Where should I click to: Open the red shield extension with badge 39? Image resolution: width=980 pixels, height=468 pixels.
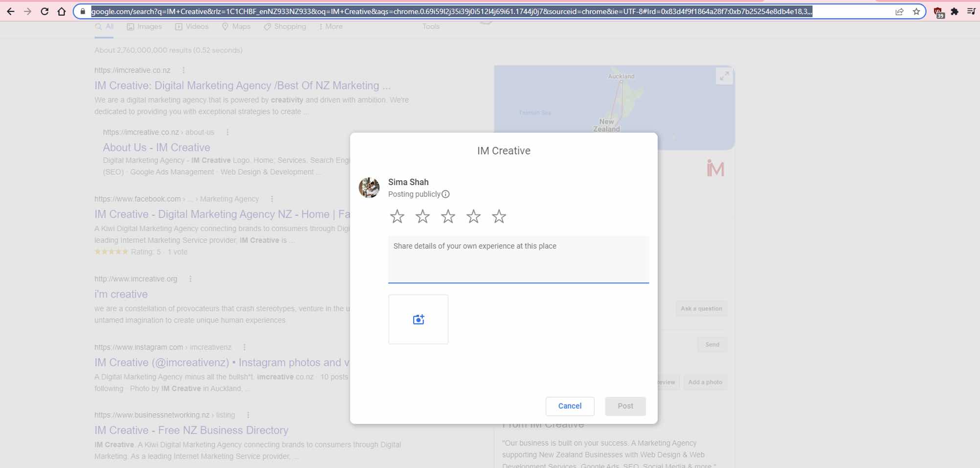[x=938, y=12]
